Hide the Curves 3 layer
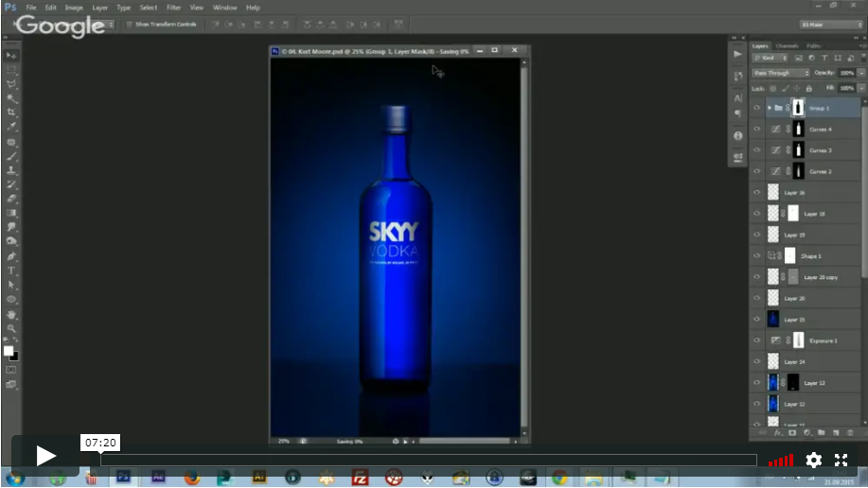Viewport: 868px width, 488px height. click(756, 150)
